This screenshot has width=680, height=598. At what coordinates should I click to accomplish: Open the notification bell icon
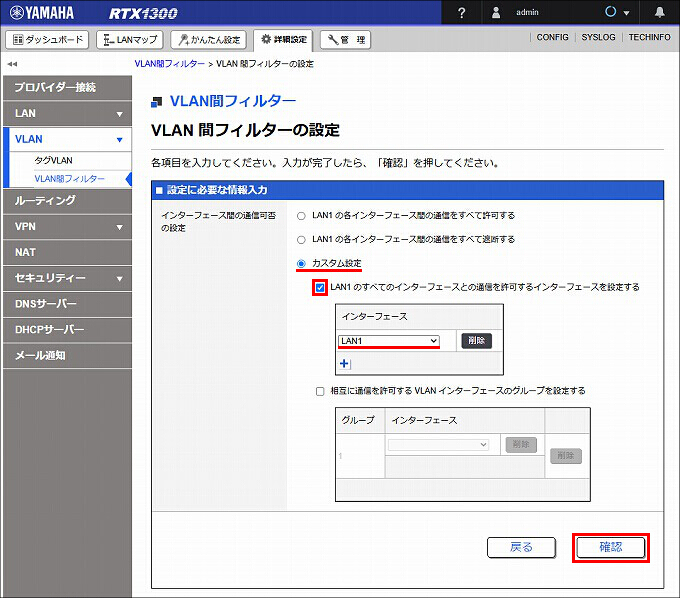tap(660, 12)
